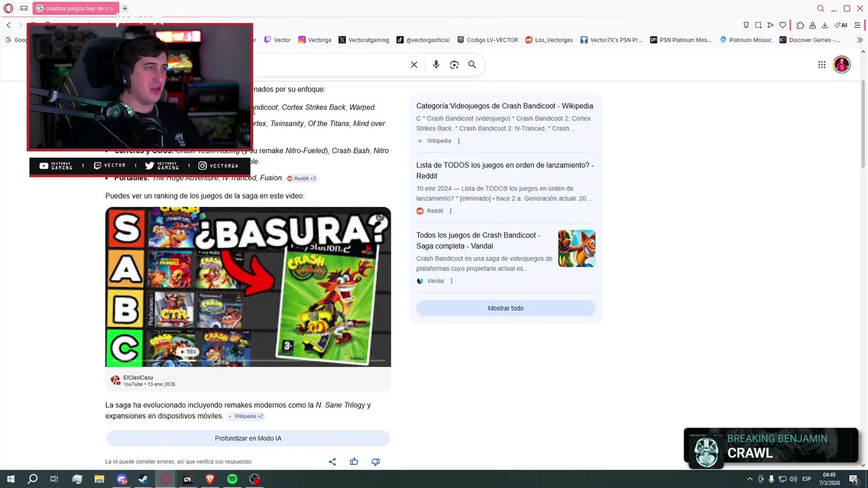Open Opera tab search magnifier
This screenshot has height=488, width=868.
[821, 9]
